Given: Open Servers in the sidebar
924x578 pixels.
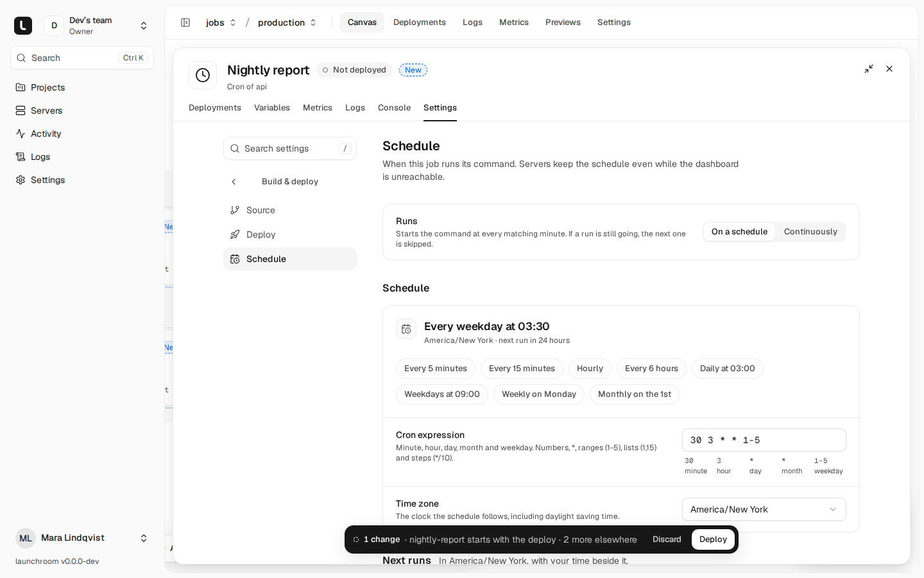Looking at the screenshot, I should click(82, 110).
